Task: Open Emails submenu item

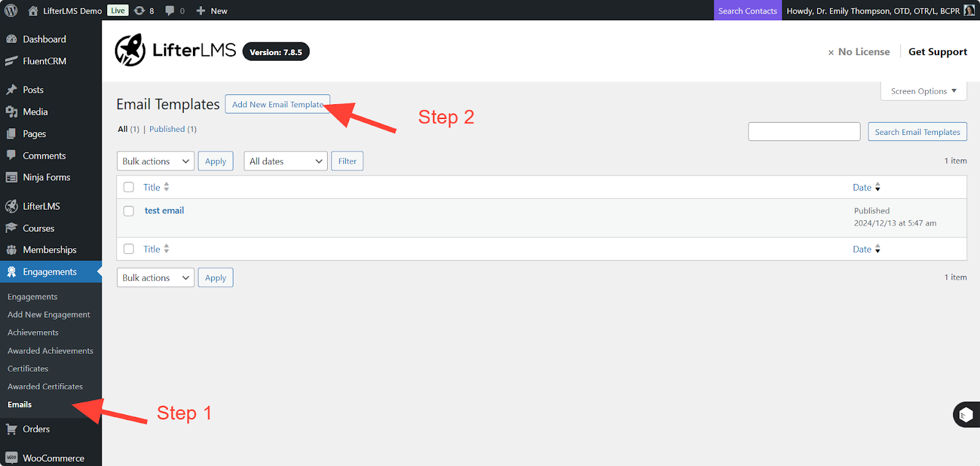Action: pyautogui.click(x=20, y=405)
